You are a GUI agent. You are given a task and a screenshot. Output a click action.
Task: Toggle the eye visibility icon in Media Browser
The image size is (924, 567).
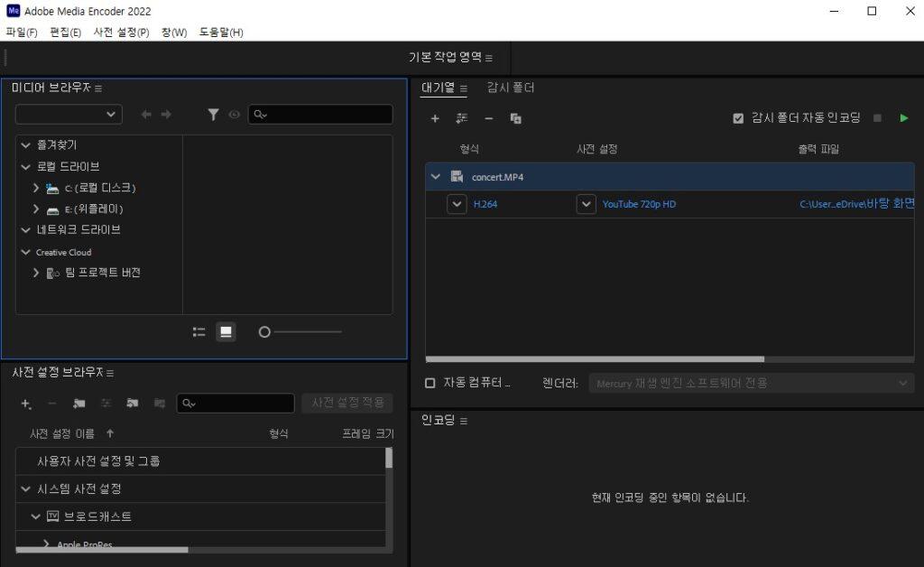[x=235, y=115]
